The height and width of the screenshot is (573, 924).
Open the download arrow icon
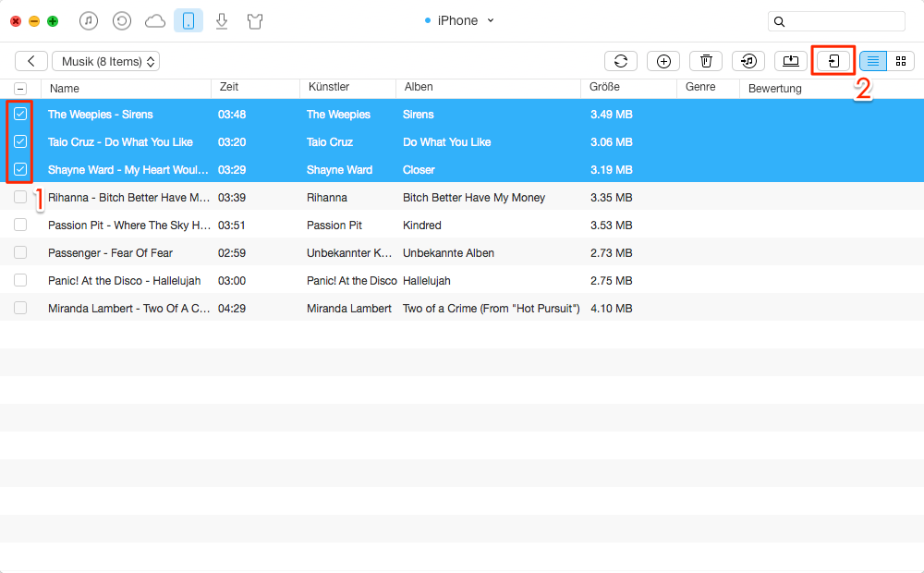click(x=222, y=22)
